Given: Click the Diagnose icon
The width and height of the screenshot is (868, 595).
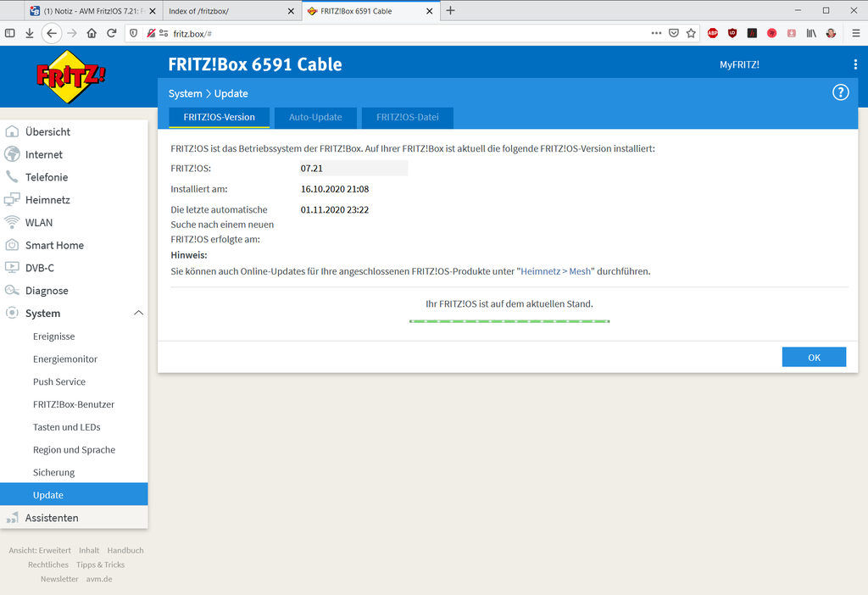Looking at the screenshot, I should [x=12, y=291].
